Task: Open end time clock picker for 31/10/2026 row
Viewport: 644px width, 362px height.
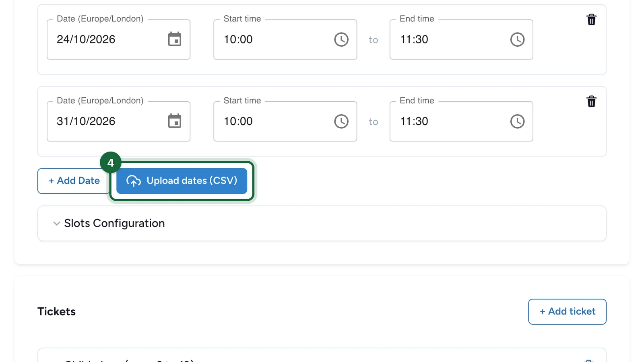Action: click(x=517, y=121)
